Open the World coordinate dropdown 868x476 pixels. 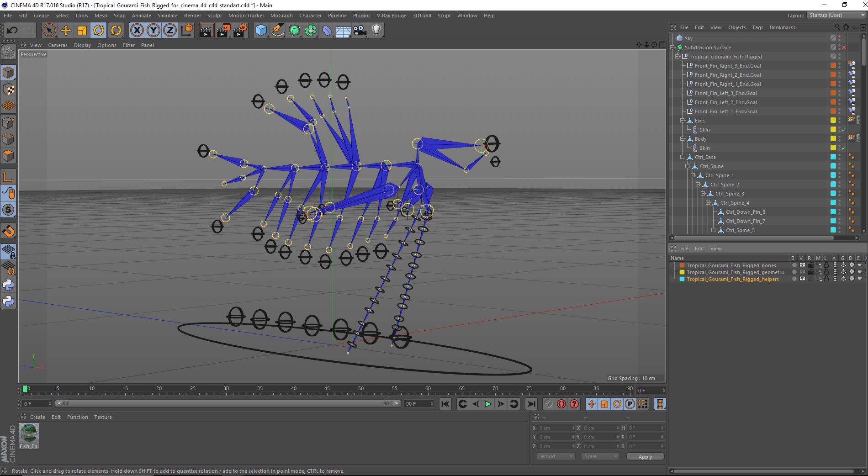coord(556,456)
